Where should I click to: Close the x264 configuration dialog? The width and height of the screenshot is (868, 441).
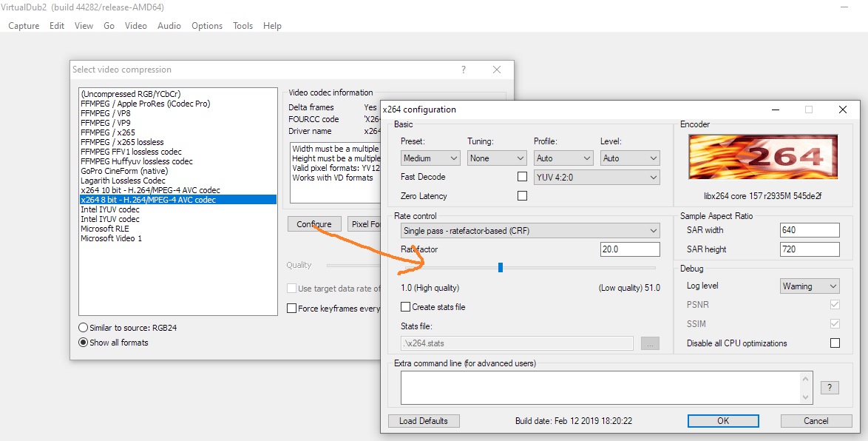point(843,110)
